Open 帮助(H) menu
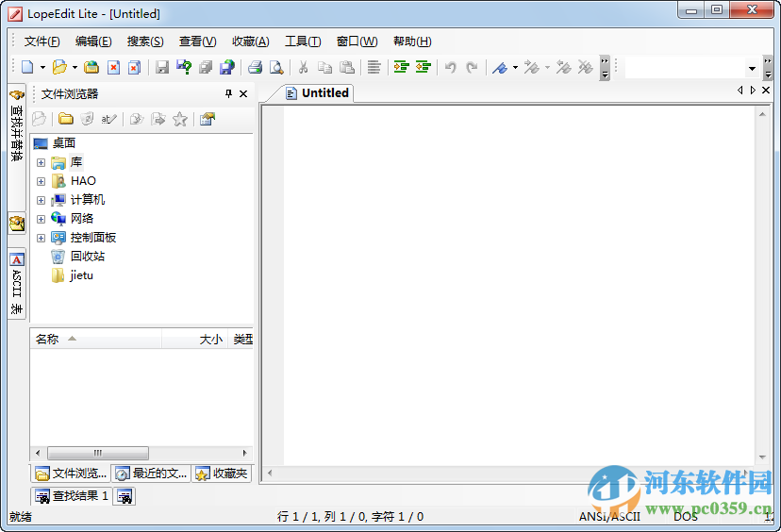The height and width of the screenshot is (532, 781). (x=412, y=42)
